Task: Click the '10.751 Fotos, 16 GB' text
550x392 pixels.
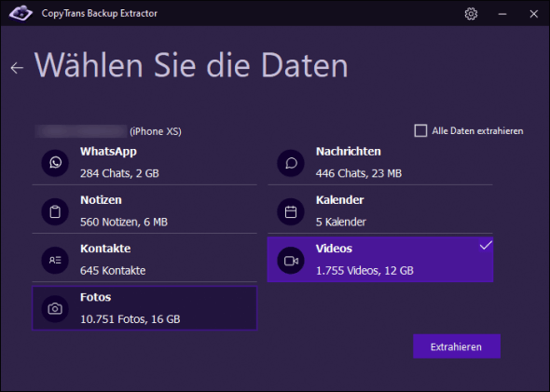Action: [x=131, y=319]
